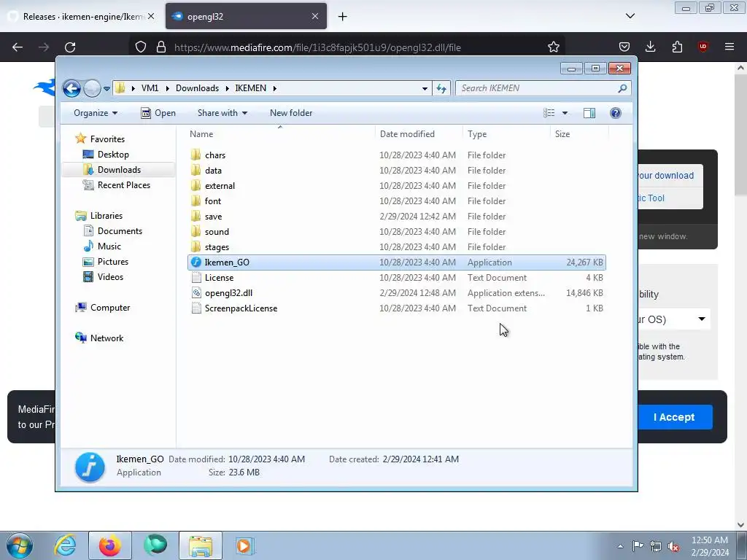This screenshot has width=747, height=560.
Task: Expand the arrow after Downloads in breadcrumb
Action: (227, 88)
